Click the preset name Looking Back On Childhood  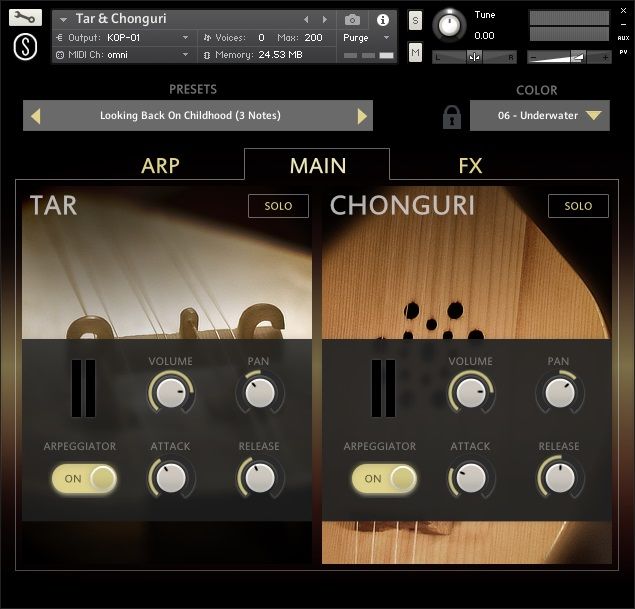coord(190,115)
